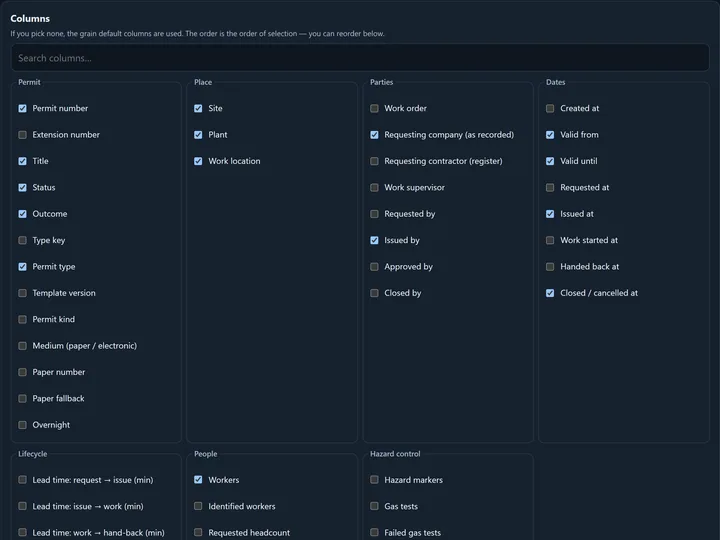Click the Dates group heading
The height and width of the screenshot is (540, 720).
pyautogui.click(x=556, y=82)
